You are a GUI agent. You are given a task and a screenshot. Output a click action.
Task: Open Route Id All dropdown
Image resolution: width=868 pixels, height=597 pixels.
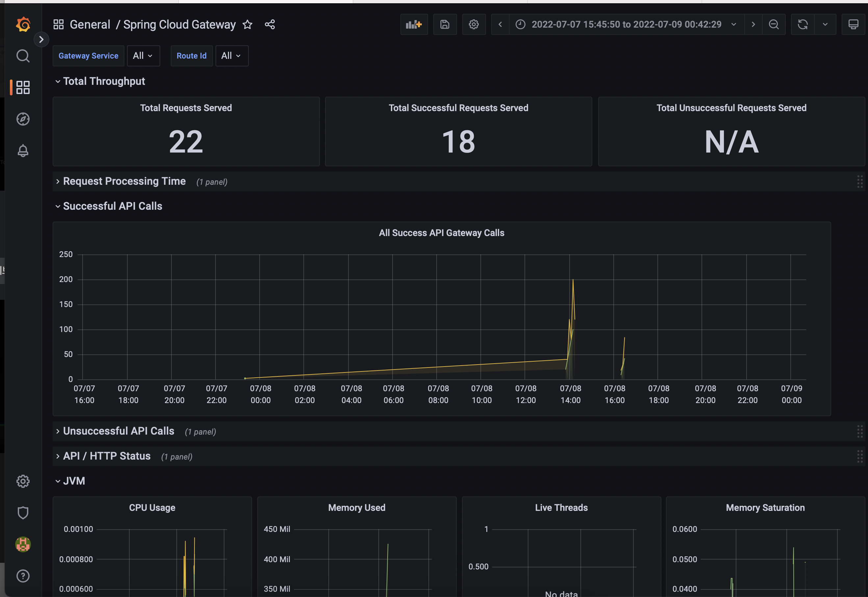pyautogui.click(x=231, y=56)
